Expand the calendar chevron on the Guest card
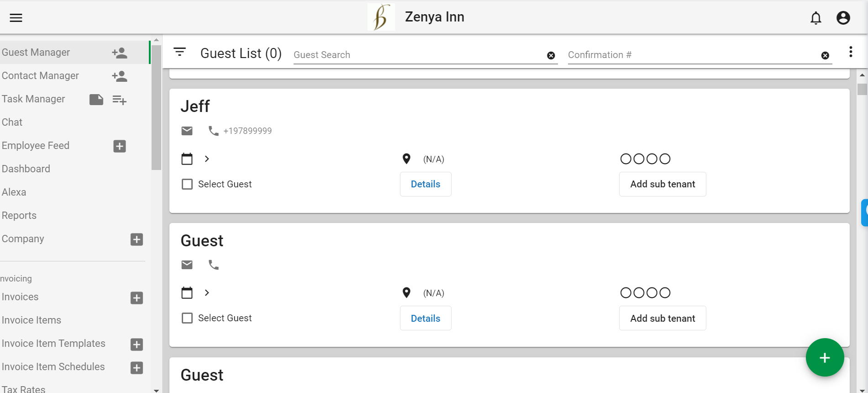 pyautogui.click(x=206, y=292)
